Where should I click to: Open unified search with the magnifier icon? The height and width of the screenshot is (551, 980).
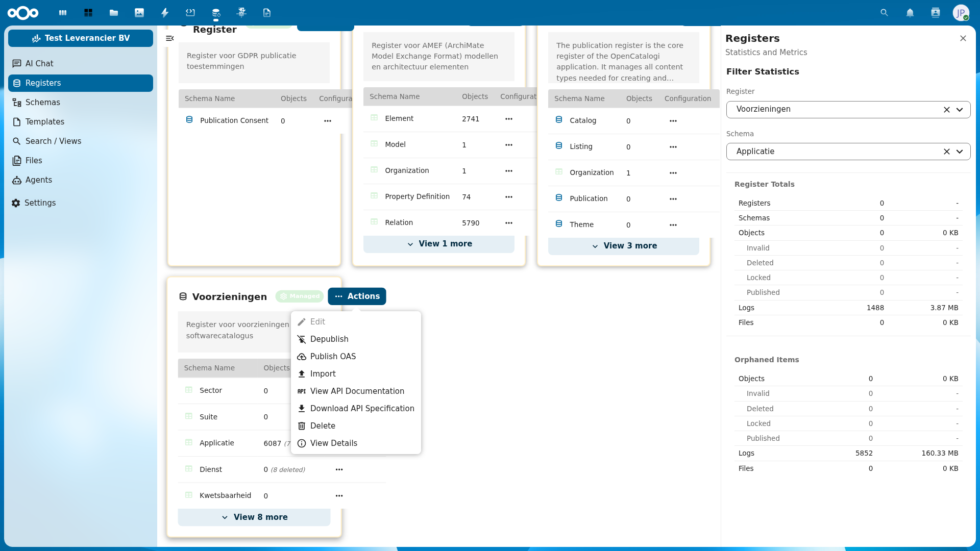[x=884, y=13]
